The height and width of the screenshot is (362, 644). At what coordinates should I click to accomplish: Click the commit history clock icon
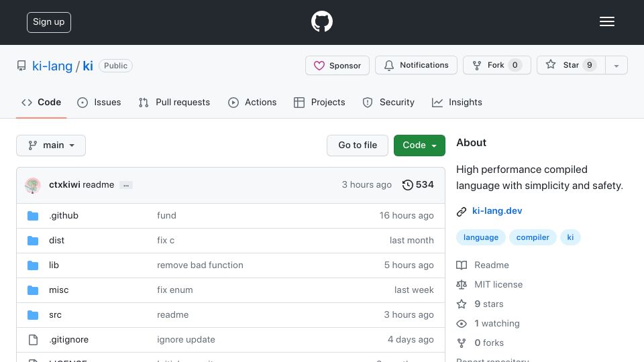(407, 185)
